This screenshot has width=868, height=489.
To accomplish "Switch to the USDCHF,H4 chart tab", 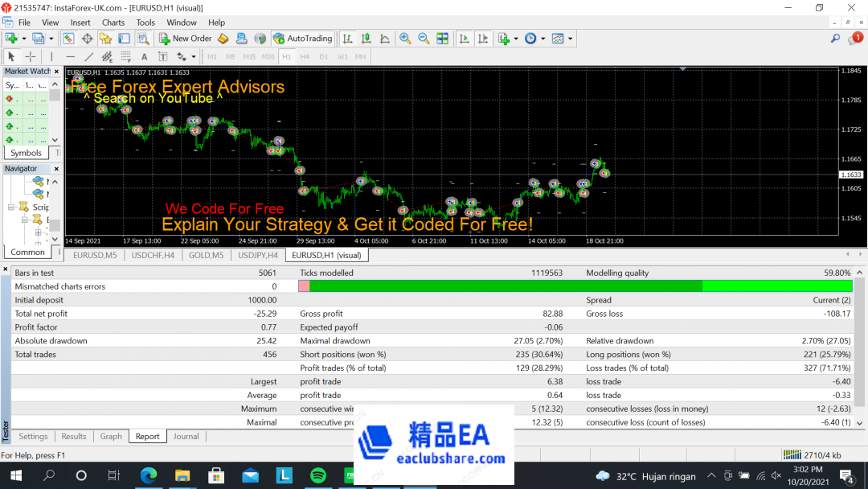I will (153, 255).
